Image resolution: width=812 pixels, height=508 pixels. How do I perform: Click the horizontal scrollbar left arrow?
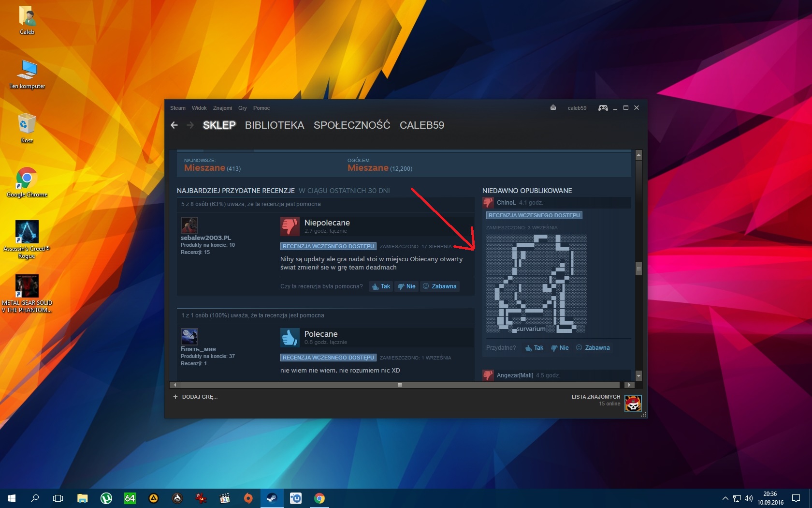174,385
